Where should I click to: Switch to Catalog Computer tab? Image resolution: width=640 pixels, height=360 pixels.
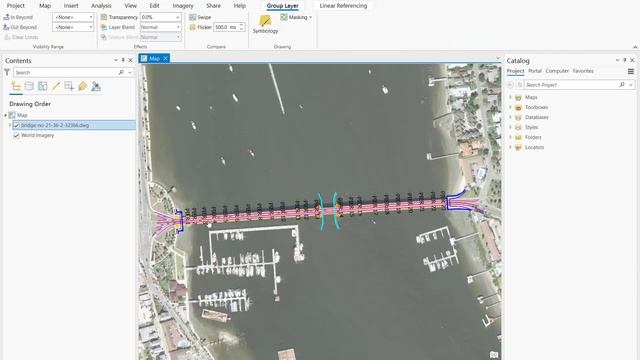tap(557, 71)
